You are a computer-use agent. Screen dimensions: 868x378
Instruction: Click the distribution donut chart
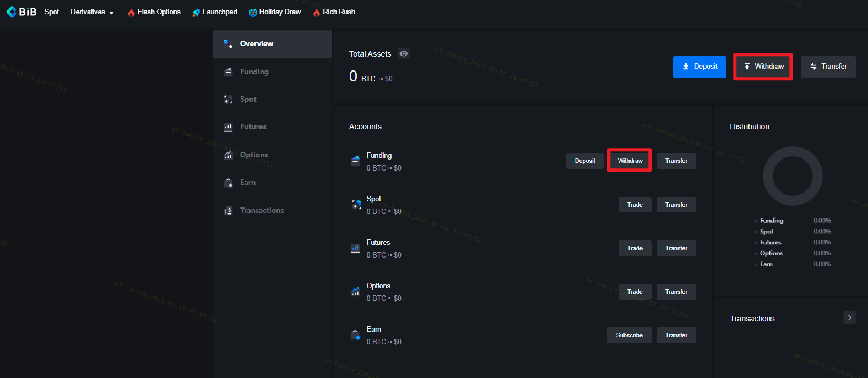pos(793,176)
